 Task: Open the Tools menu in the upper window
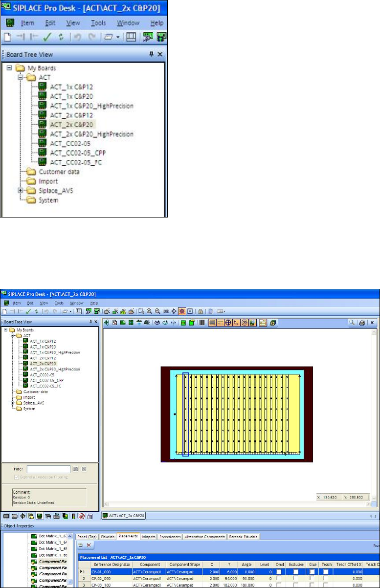[98, 23]
